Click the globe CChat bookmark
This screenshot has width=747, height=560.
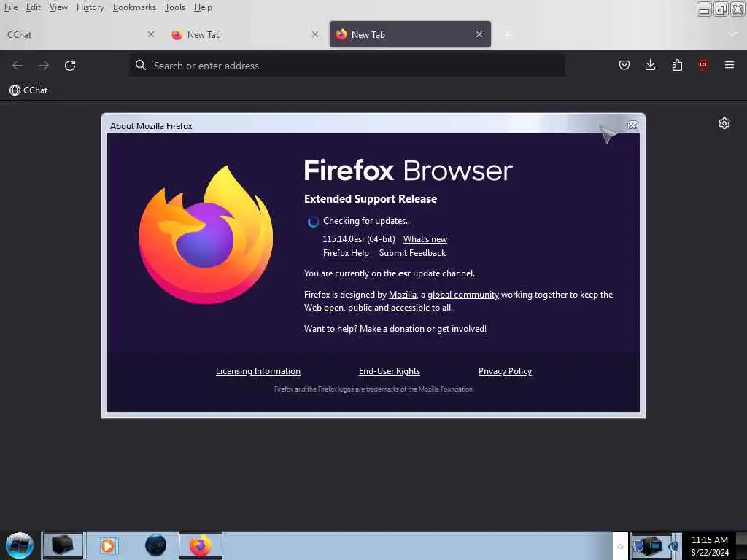click(28, 90)
